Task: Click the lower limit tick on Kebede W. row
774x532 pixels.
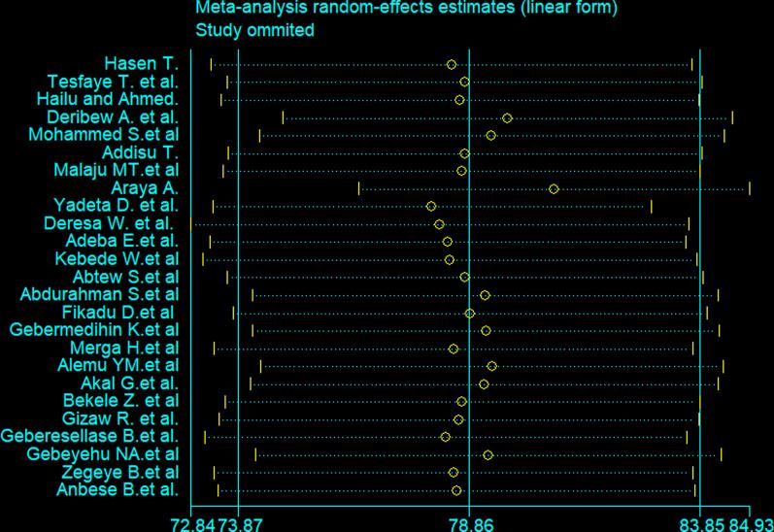Action: pos(203,259)
